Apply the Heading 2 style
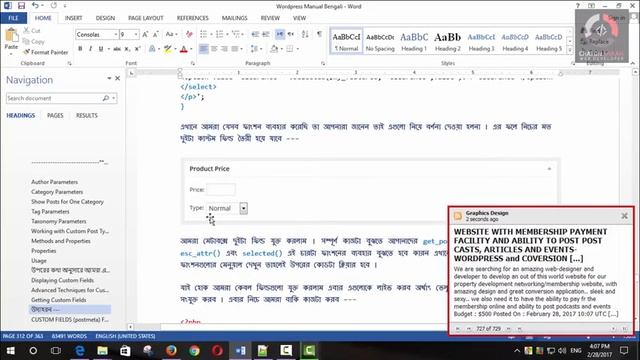Screen dimensions: 640x360 [x=447, y=41]
